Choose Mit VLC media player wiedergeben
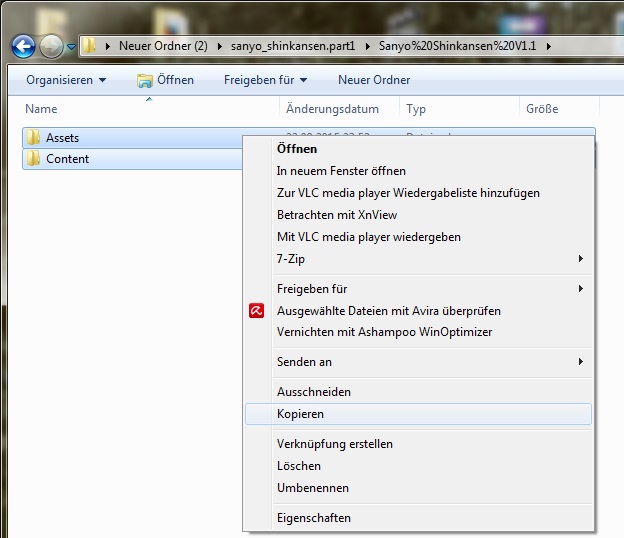The height and width of the screenshot is (538, 624). 418,237
